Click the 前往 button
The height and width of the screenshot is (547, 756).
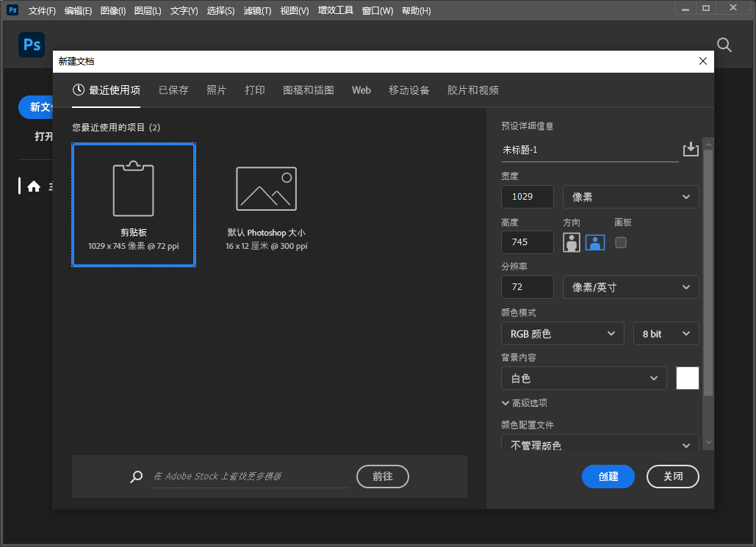[382, 477]
